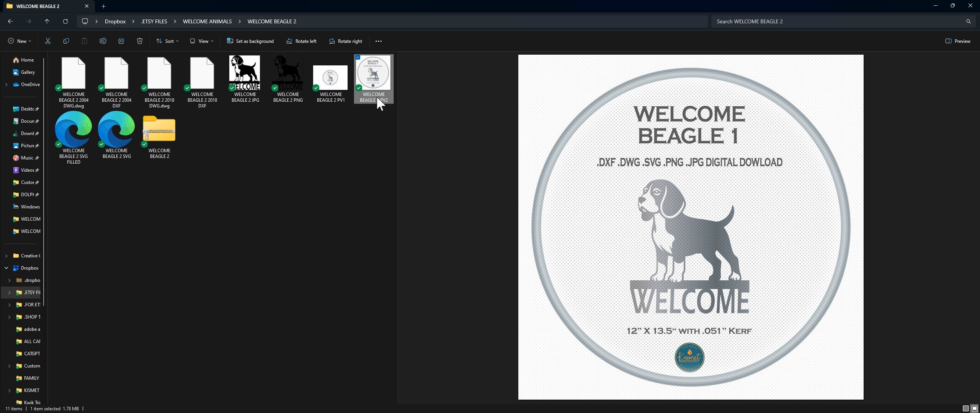Set selected image as background
The width and height of the screenshot is (980, 413).
click(250, 41)
